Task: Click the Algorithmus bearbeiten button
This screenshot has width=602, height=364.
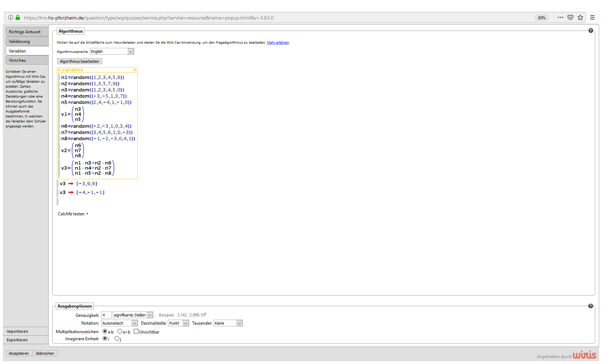Action: (80, 61)
